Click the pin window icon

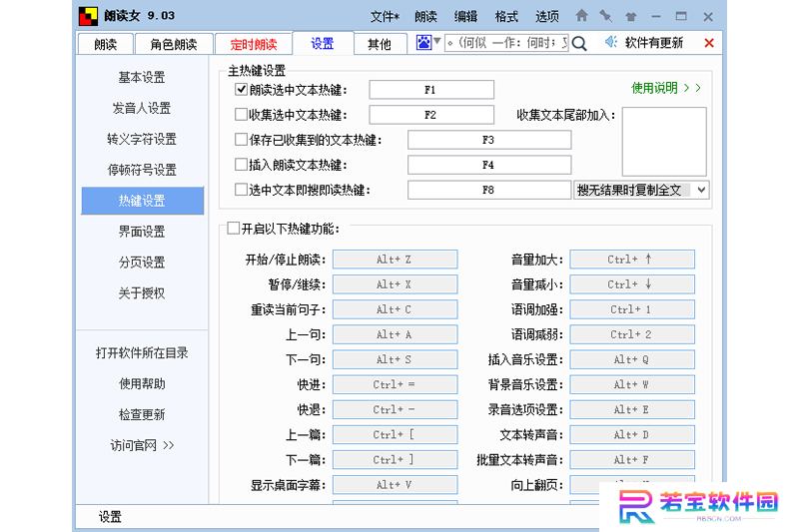pos(606,16)
